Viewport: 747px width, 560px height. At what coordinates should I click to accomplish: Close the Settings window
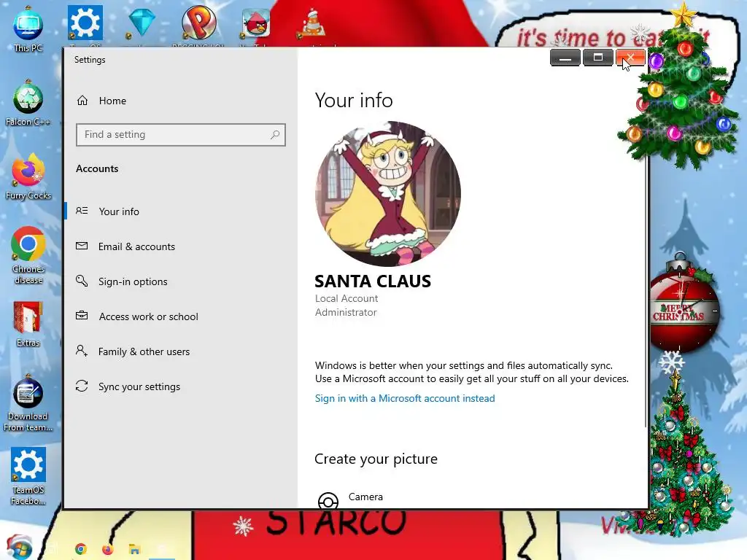point(630,58)
